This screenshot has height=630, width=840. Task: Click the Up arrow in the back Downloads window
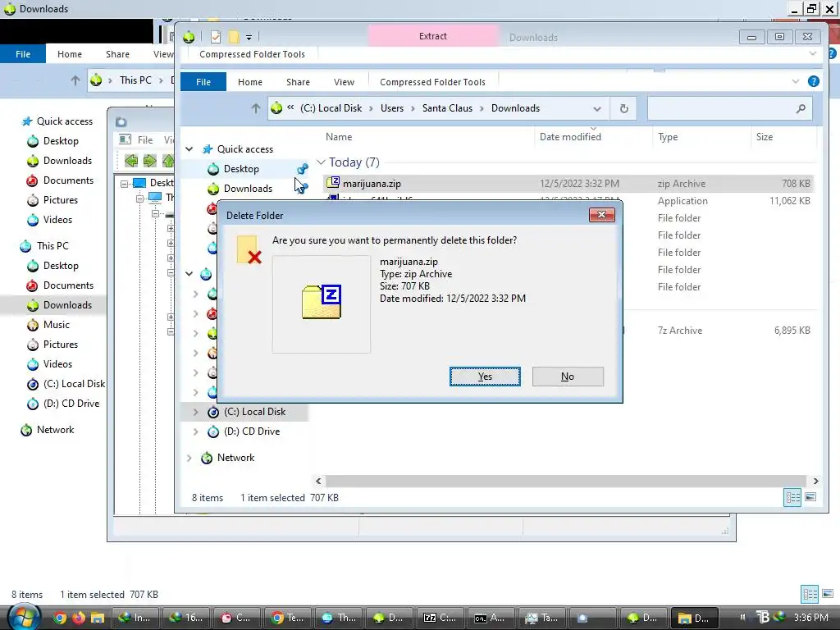[x=75, y=80]
